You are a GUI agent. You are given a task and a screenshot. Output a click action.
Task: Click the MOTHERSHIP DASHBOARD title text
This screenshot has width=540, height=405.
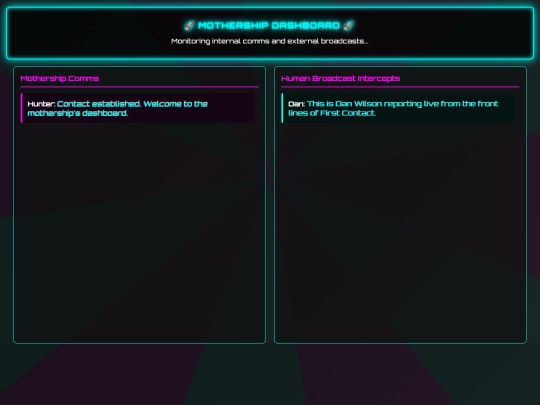point(269,25)
